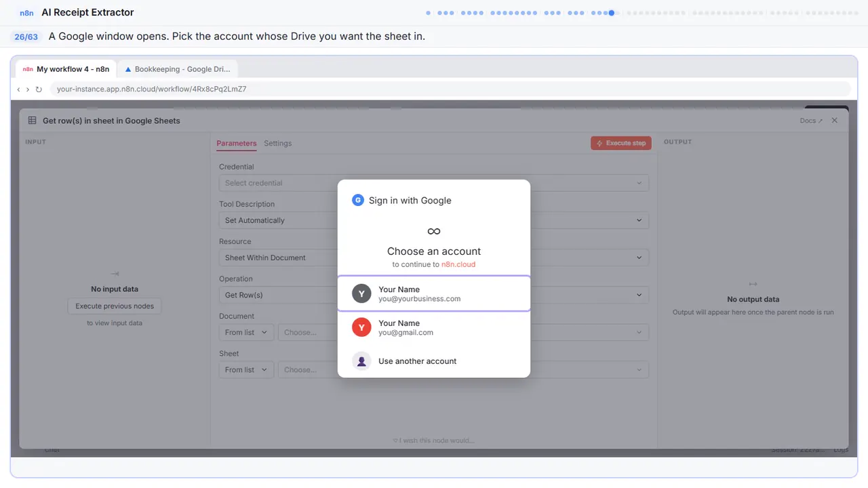Click the Google Drive icon on Bookkeeping tab

128,69
